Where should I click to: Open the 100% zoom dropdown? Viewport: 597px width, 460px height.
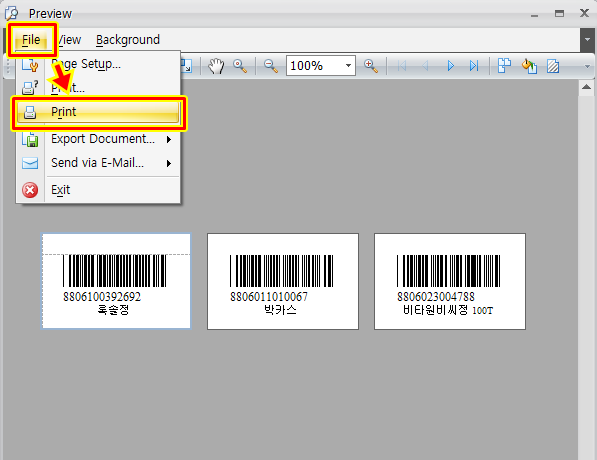pyautogui.click(x=348, y=65)
